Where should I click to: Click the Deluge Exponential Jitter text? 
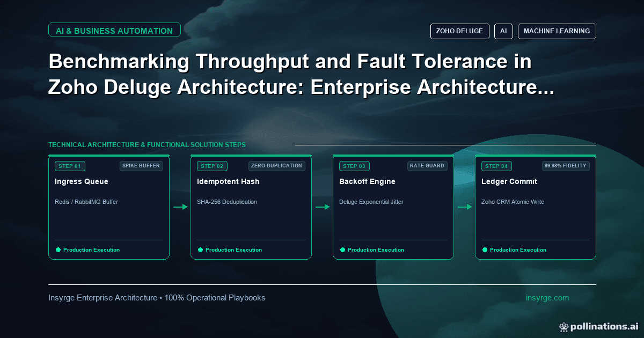pyautogui.click(x=371, y=202)
